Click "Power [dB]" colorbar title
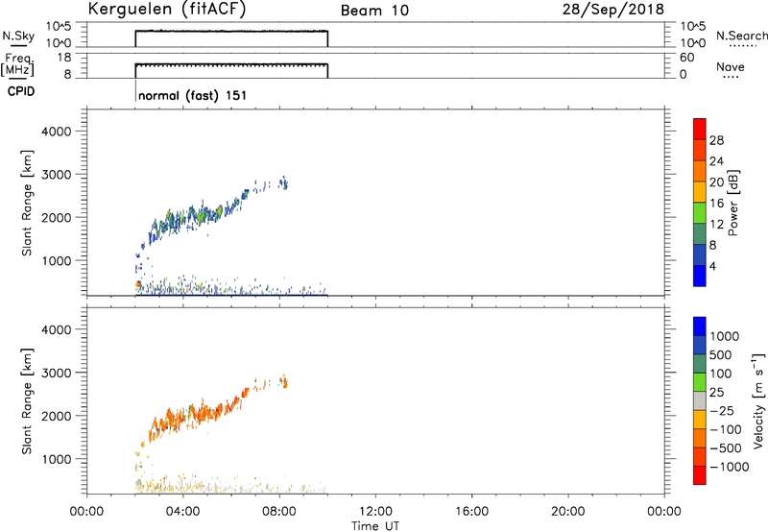This screenshot has height=532, width=768. click(733, 203)
